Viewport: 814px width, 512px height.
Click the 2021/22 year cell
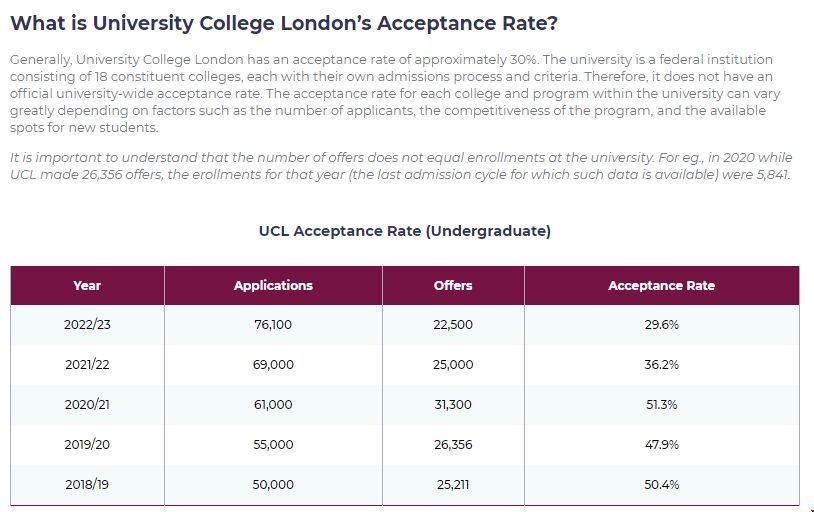tap(87, 365)
